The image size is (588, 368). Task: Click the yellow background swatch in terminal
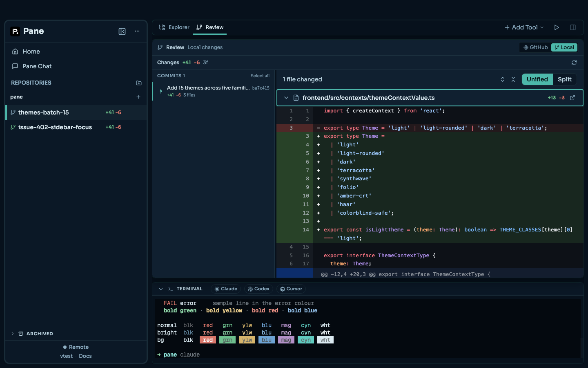[x=247, y=340]
